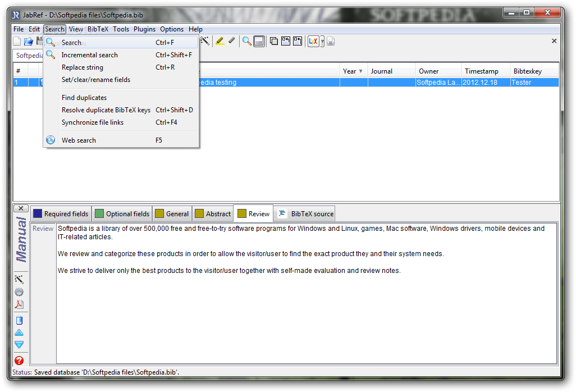576x392 pixels.
Task: Click the Owner column header
Action: (x=438, y=71)
